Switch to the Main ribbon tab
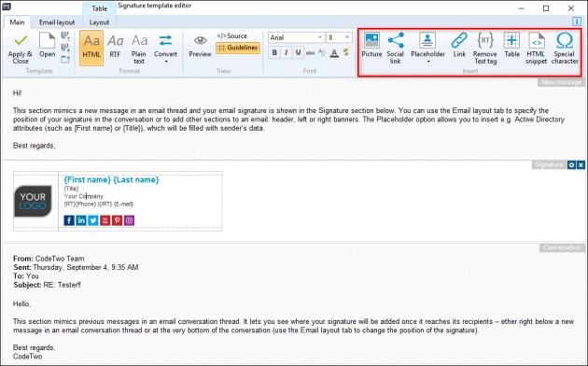The height and width of the screenshot is (366, 588). pyautogui.click(x=17, y=22)
